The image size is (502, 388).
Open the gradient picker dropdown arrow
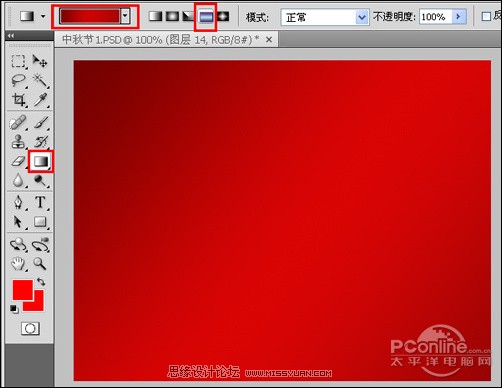pos(125,16)
